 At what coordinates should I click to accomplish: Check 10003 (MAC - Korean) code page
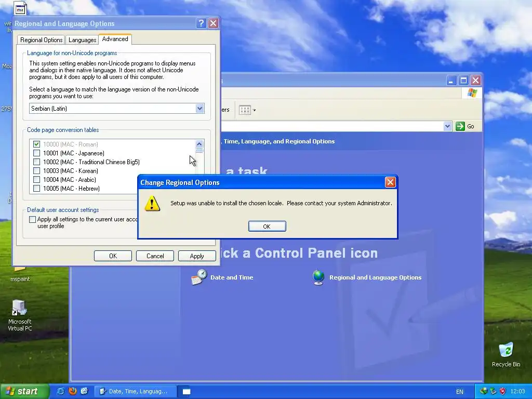(x=37, y=170)
